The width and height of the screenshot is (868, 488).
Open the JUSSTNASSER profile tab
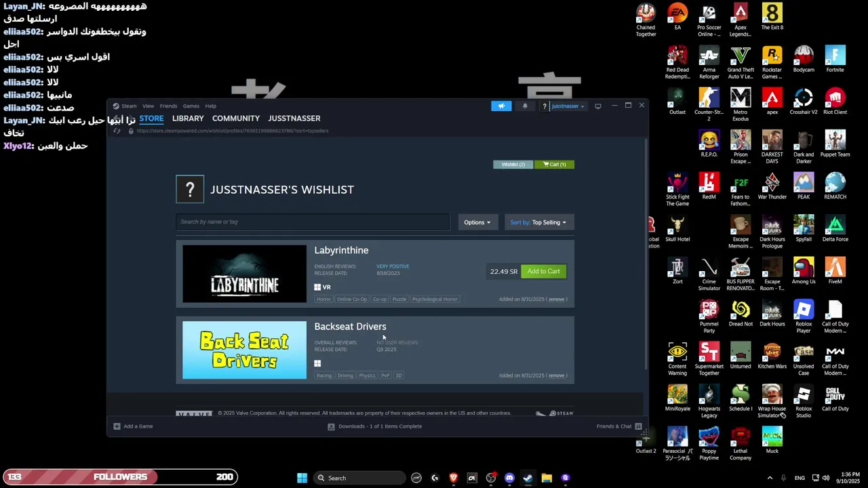(294, 119)
